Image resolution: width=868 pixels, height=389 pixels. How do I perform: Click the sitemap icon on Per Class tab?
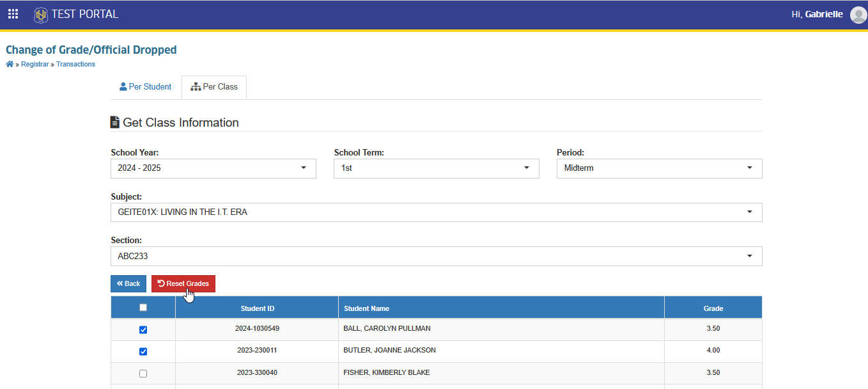(x=196, y=87)
